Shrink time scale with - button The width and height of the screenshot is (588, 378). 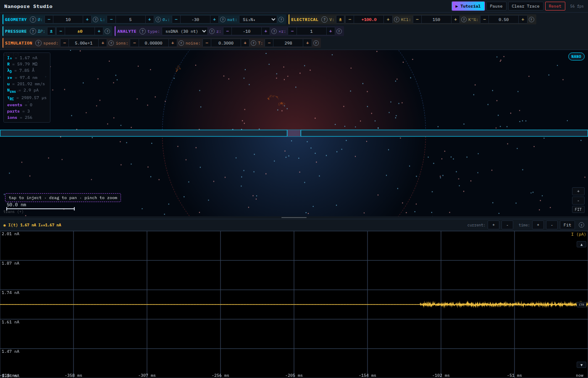click(552, 225)
